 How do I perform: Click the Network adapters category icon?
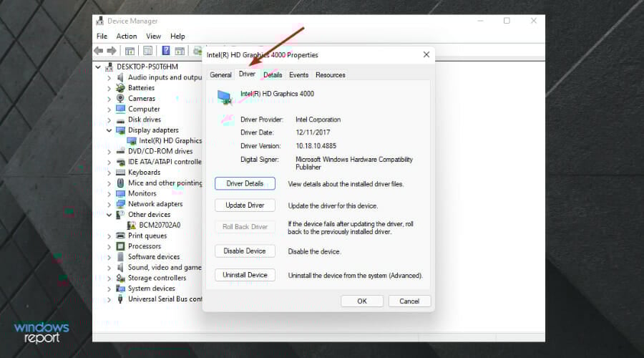pos(120,204)
